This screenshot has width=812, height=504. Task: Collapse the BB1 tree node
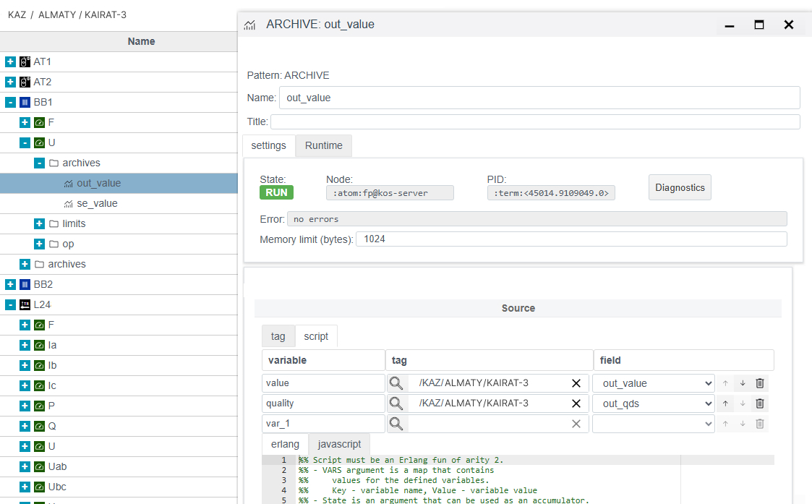point(10,103)
